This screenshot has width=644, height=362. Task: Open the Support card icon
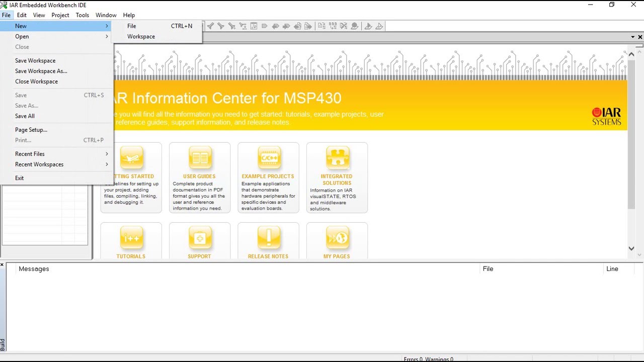(200, 238)
